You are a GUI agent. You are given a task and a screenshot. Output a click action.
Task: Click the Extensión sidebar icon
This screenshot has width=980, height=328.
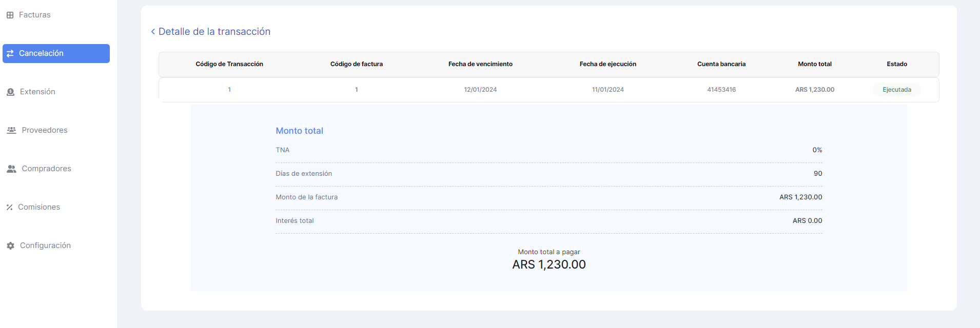click(10, 92)
